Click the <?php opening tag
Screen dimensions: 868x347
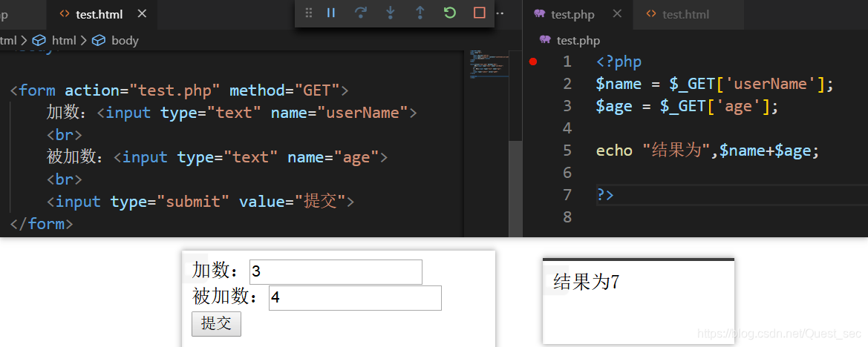[x=619, y=62]
